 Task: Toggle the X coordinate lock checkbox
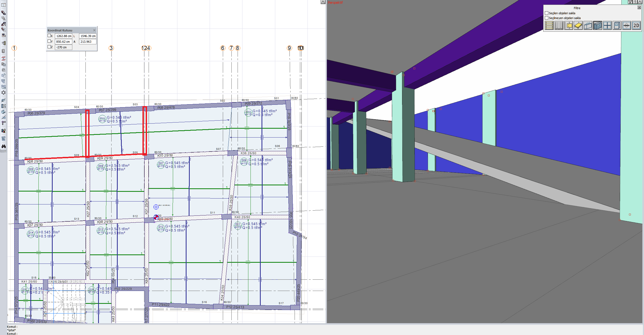49,35
